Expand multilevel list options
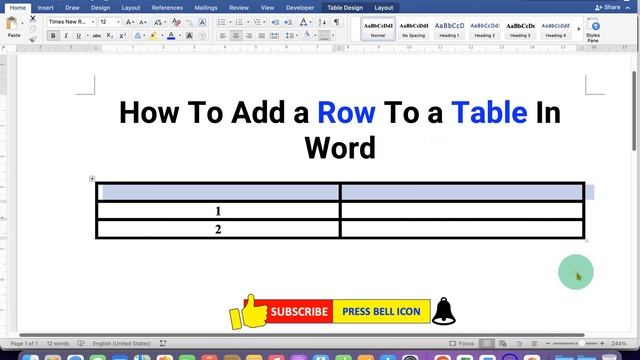 tap(264, 22)
